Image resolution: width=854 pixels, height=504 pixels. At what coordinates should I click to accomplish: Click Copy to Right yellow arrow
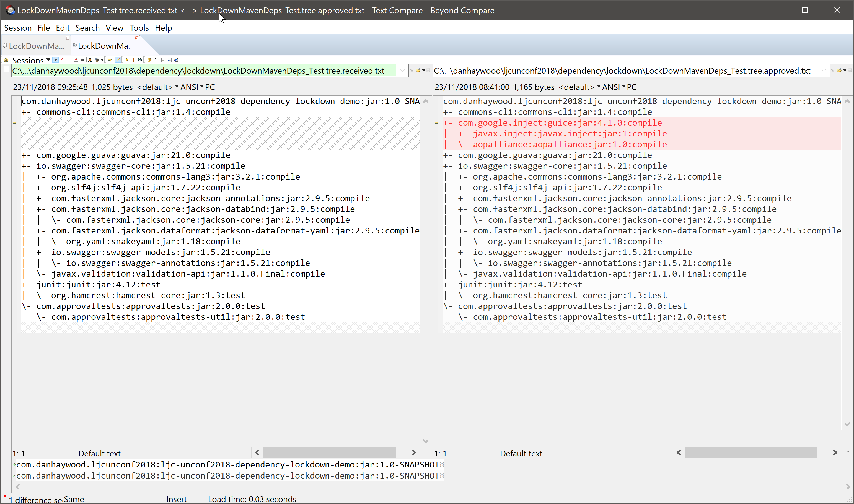[x=110, y=60]
